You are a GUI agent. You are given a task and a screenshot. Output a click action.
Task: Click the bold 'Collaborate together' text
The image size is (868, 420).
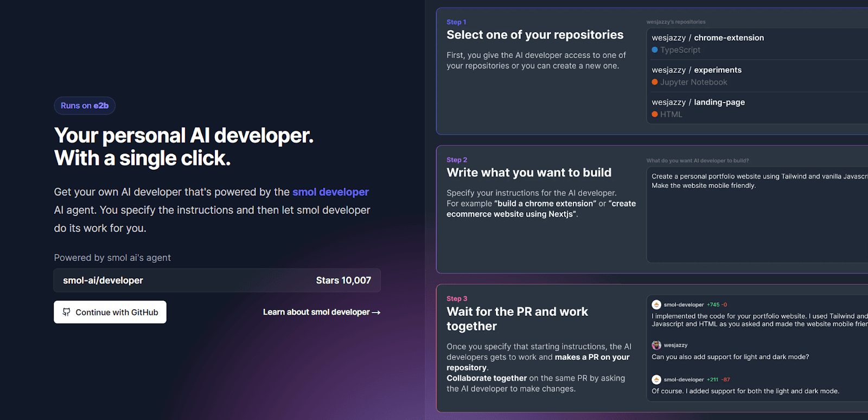(487, 378)
